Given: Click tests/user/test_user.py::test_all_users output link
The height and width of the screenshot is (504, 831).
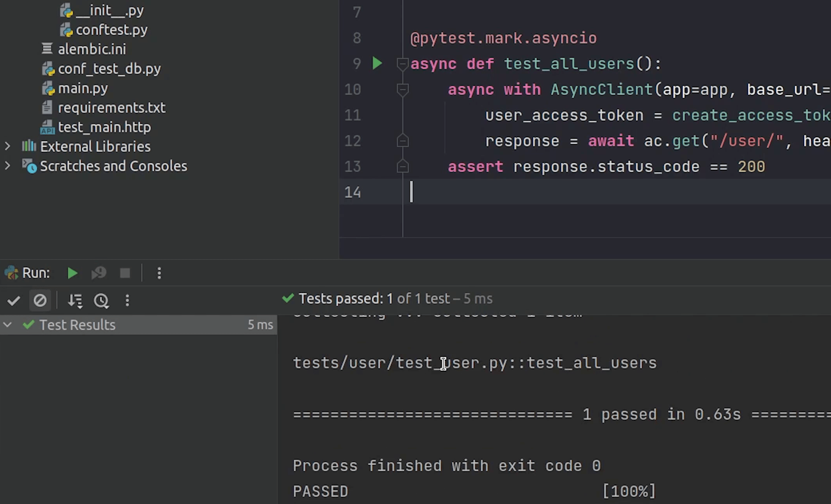Looking at the screenshot, I should click(x=474, y=363).
